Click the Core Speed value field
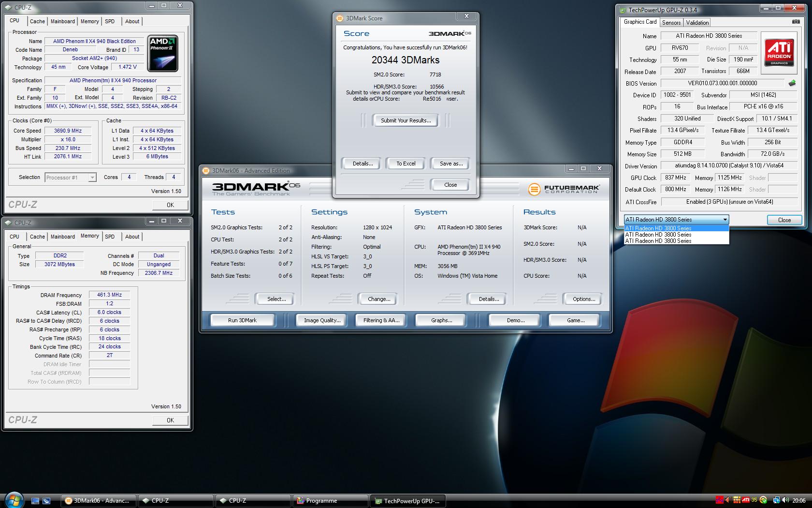Screen dimensions: 812x508 click(68, 131)
